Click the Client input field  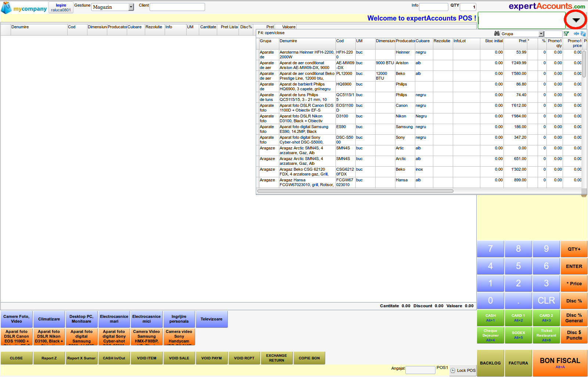[177, 7]
